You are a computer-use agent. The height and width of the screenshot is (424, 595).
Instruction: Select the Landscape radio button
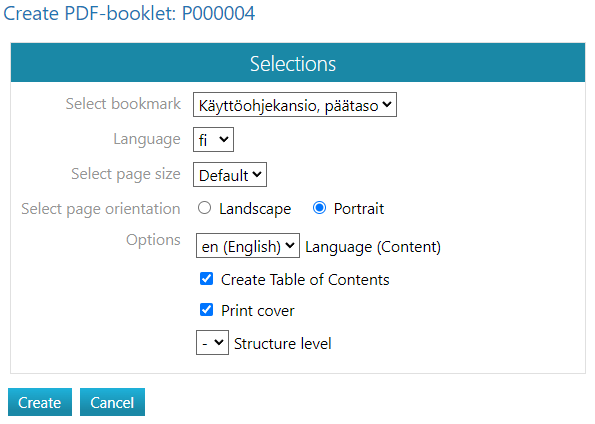(x=205, y=208)
